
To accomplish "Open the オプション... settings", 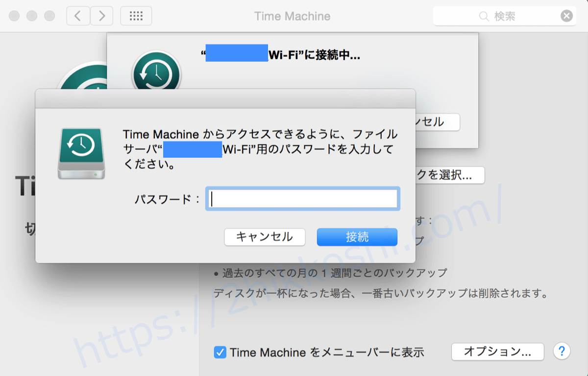I will click(x=497, y=352).
